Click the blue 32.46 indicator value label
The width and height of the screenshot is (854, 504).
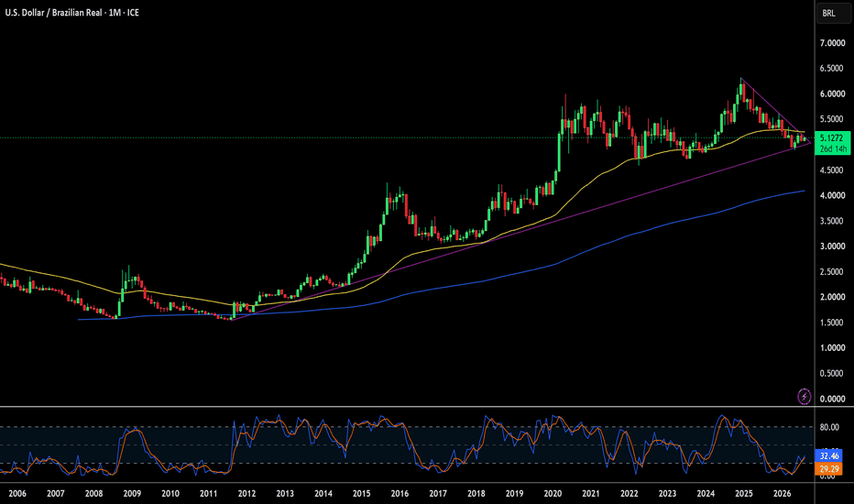(x=828, y=456)
